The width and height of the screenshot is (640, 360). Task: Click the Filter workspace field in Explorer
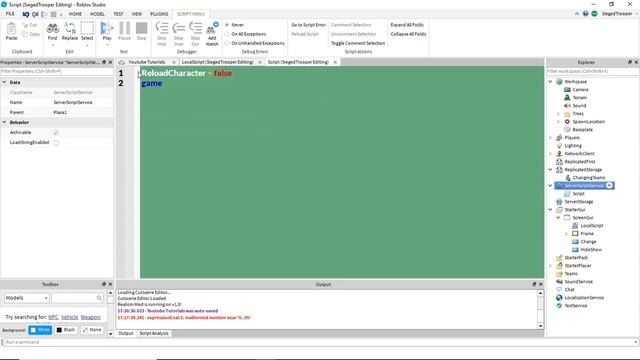tap(593, 71)
